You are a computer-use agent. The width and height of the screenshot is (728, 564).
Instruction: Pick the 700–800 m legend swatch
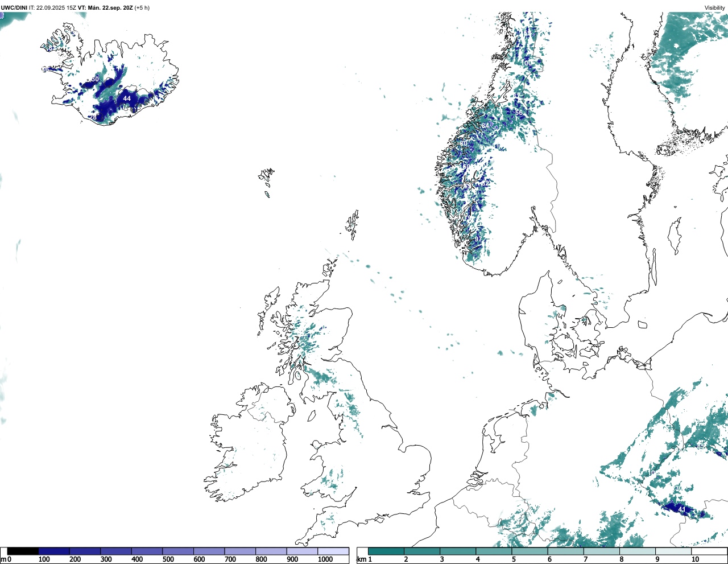pyautogui.click(x=240, y=551)
